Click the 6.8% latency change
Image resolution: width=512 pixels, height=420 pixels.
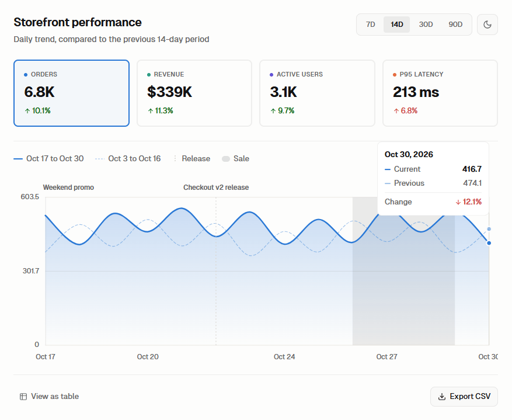(405, 111)
